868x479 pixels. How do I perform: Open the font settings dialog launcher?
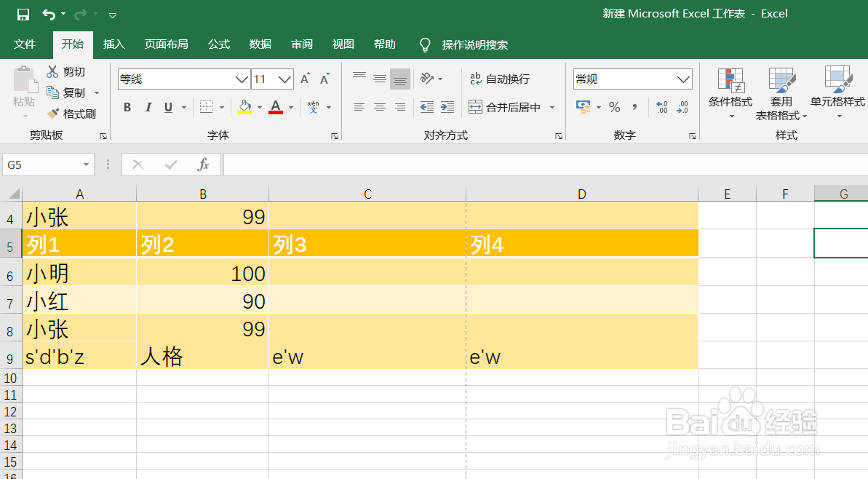tap(335, 135)
